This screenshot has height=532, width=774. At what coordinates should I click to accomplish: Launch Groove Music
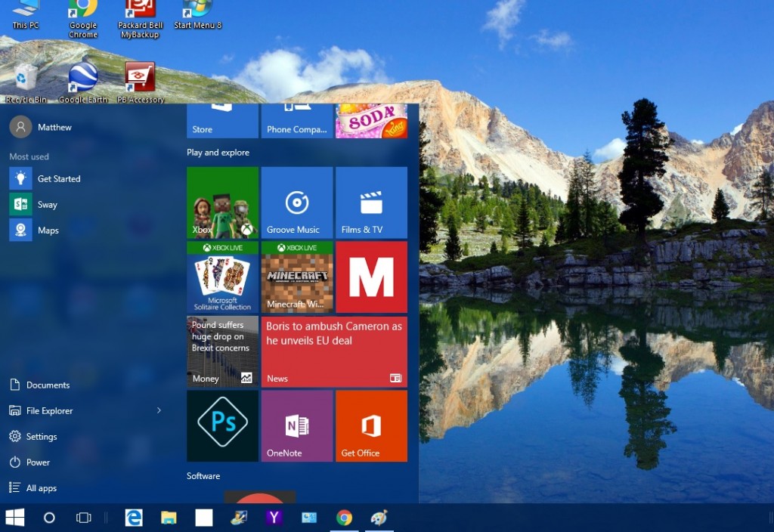pos(296,201)
